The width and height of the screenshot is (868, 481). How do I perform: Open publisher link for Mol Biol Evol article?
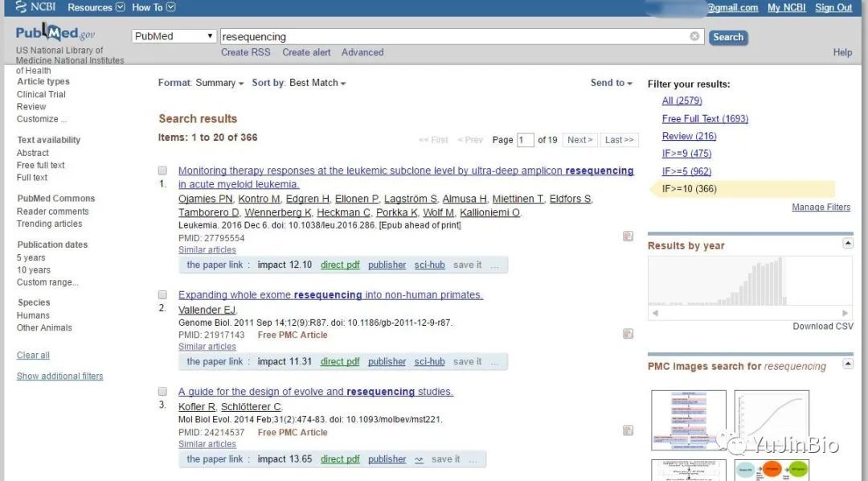[x=387, y=458]
